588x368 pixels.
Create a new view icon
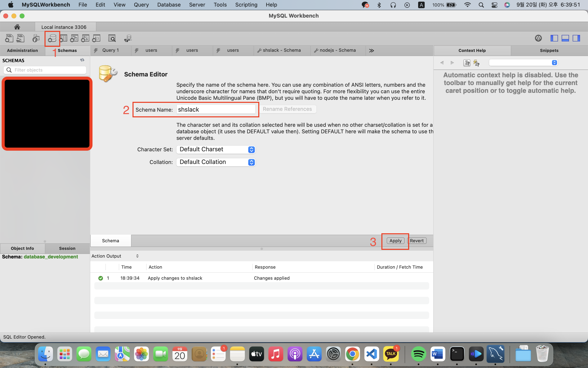(x=74, y=38)
